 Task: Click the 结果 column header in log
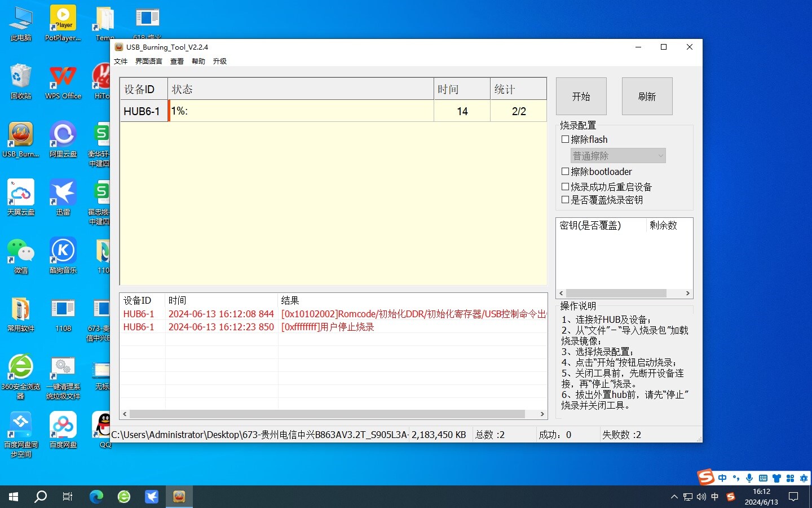[x=413, y=300]
